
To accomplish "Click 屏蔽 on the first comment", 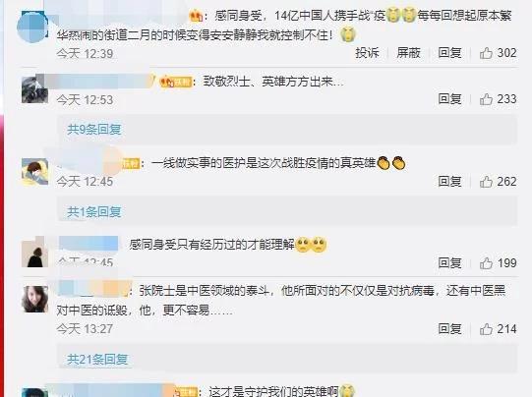I will point(408,53).
